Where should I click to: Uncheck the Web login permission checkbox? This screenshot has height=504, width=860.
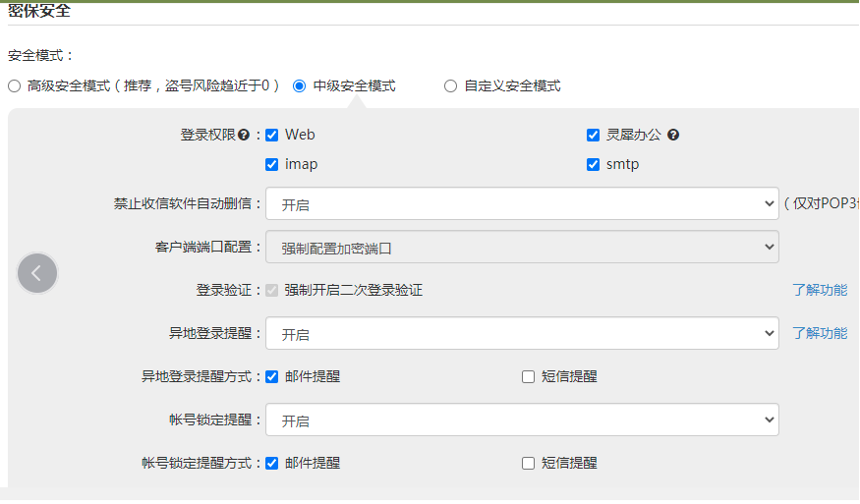pyautogui.click(x=272, y=136)
